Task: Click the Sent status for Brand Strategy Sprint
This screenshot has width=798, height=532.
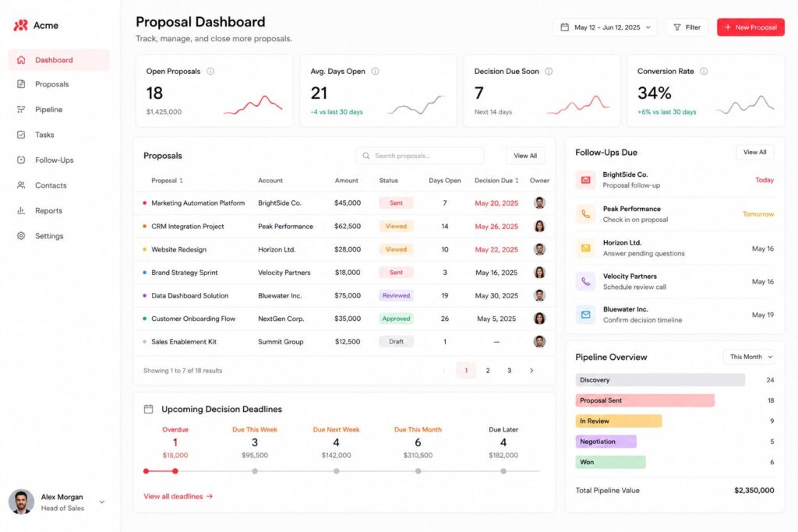Action: coord(396,273)
